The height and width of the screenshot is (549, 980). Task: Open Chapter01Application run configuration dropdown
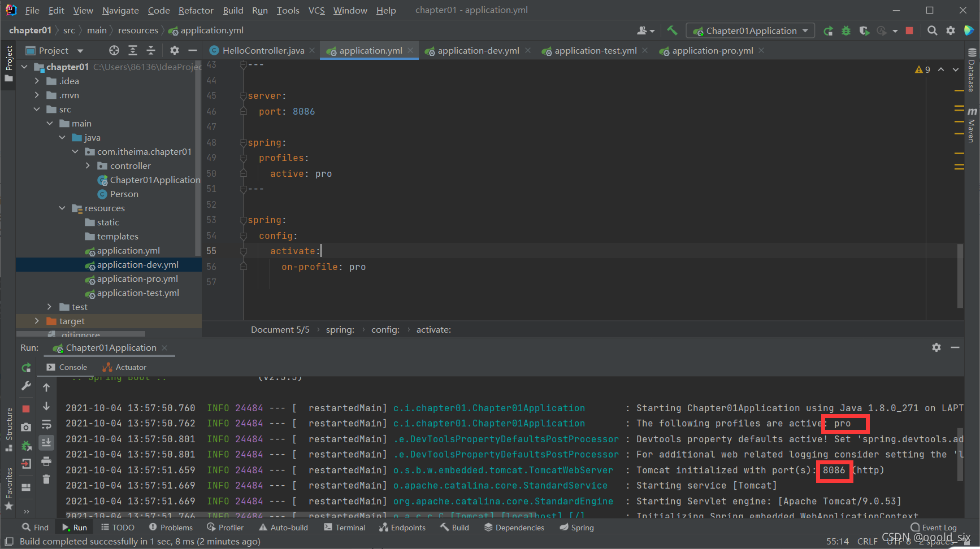[751, 30]
